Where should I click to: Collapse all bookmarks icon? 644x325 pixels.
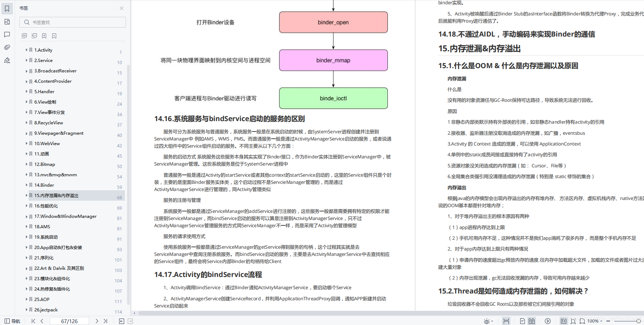[34, 36]
